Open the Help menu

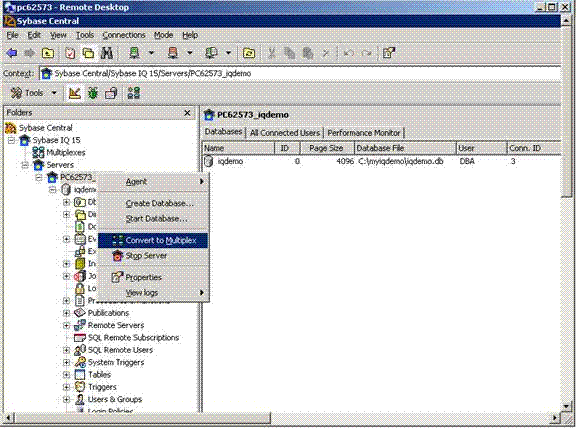tap(190, 35)
